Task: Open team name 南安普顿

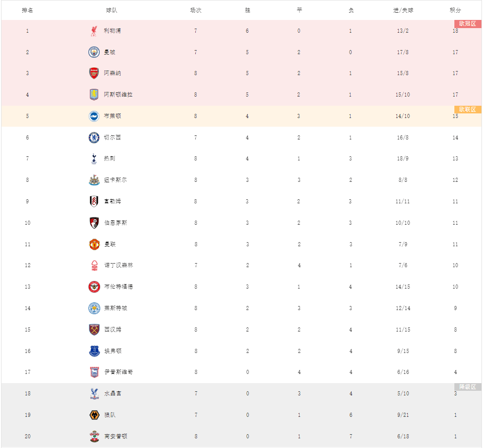Action: [116, 436]
